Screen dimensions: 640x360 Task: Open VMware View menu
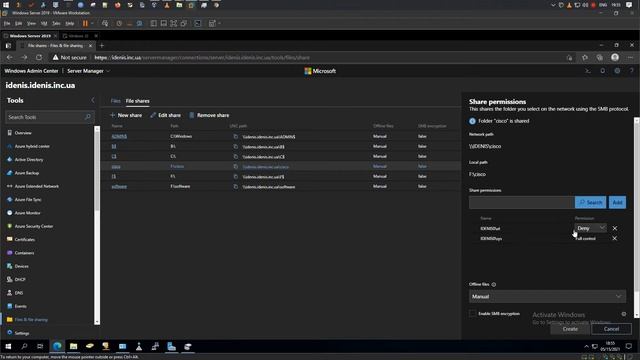click(31, 24)
